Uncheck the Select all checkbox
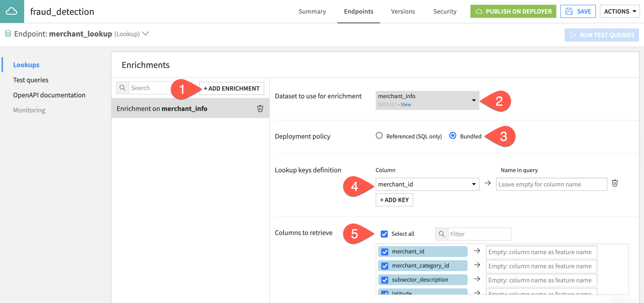 (384, 234)
